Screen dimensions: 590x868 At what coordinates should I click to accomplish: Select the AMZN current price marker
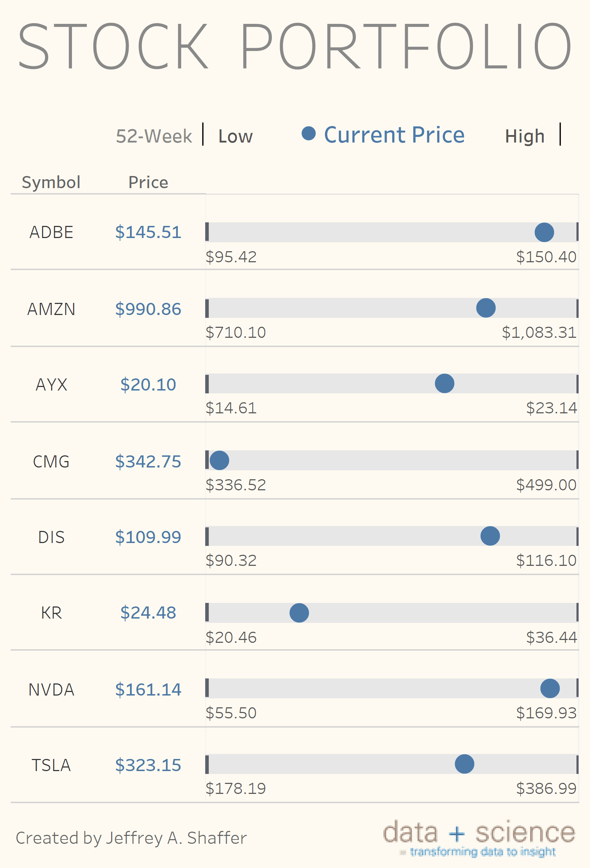click(x=486, y=308)
